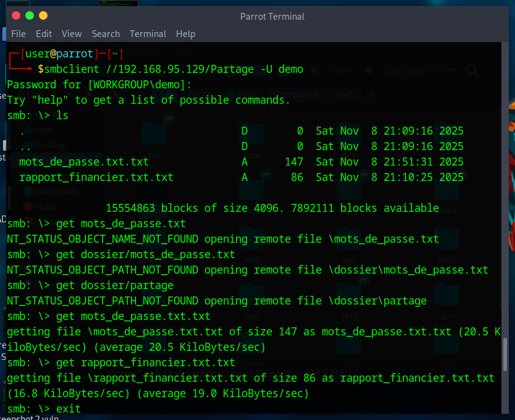
Task: Open the Search menu
Action: 106,34
